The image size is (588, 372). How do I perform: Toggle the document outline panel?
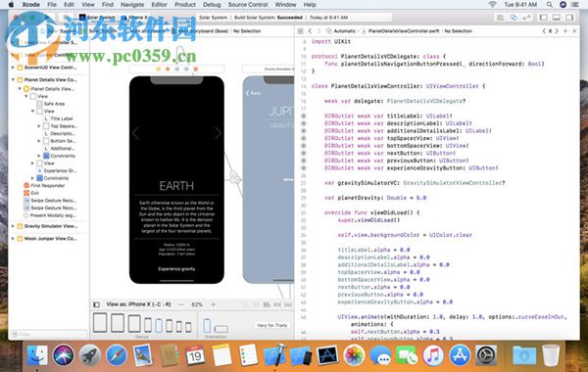pyautogui.click(x=96, y=304)
